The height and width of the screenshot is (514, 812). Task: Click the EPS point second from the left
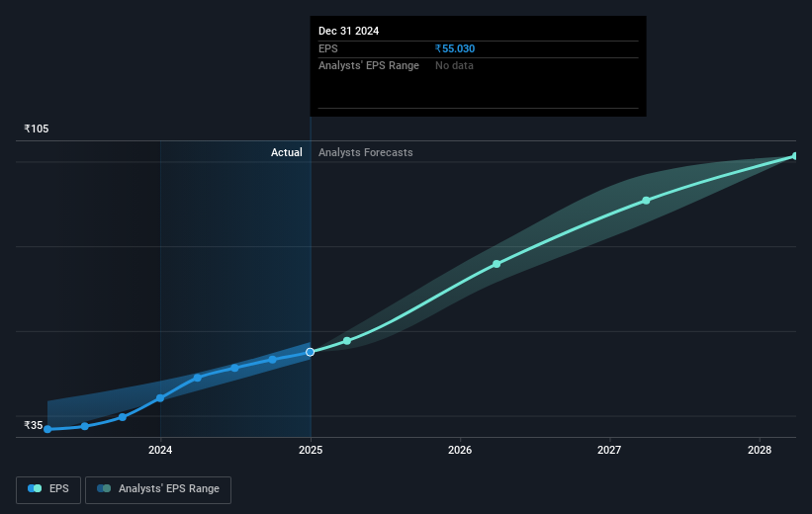85,427
